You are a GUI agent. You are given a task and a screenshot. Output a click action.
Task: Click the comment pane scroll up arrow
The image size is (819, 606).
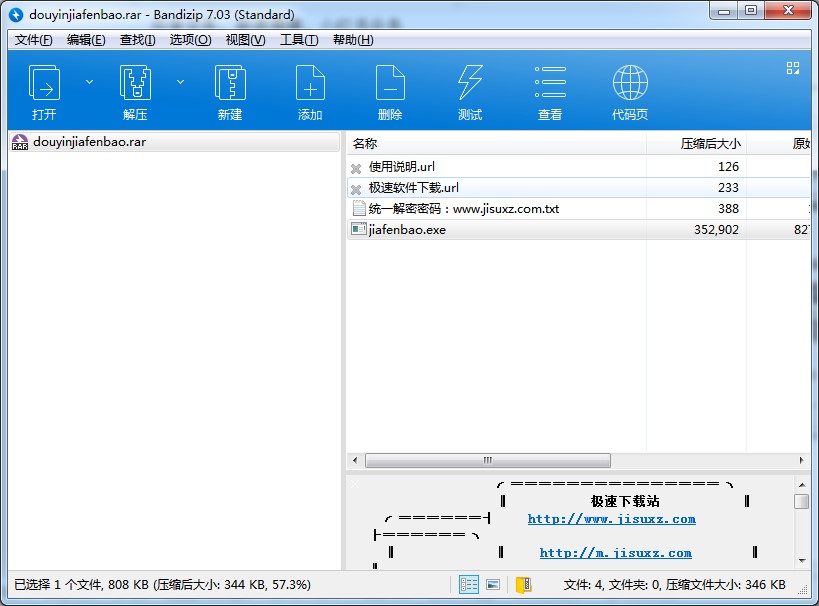(x=802, y=485)
